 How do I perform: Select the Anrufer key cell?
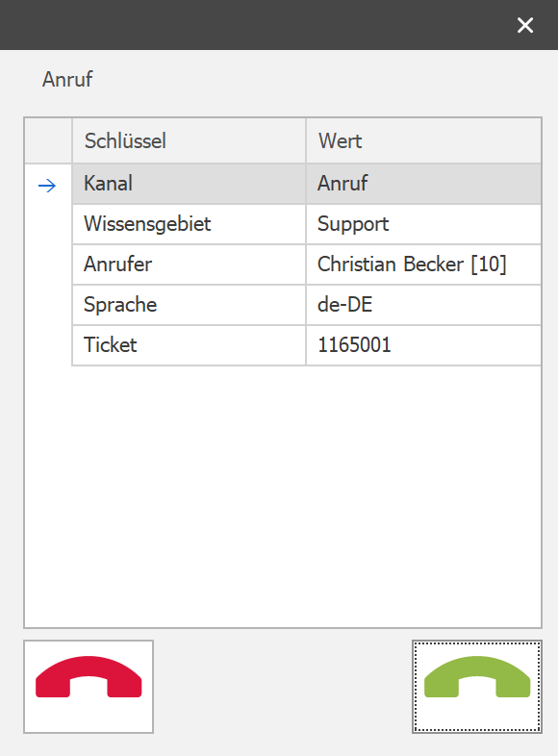point(190,265)
